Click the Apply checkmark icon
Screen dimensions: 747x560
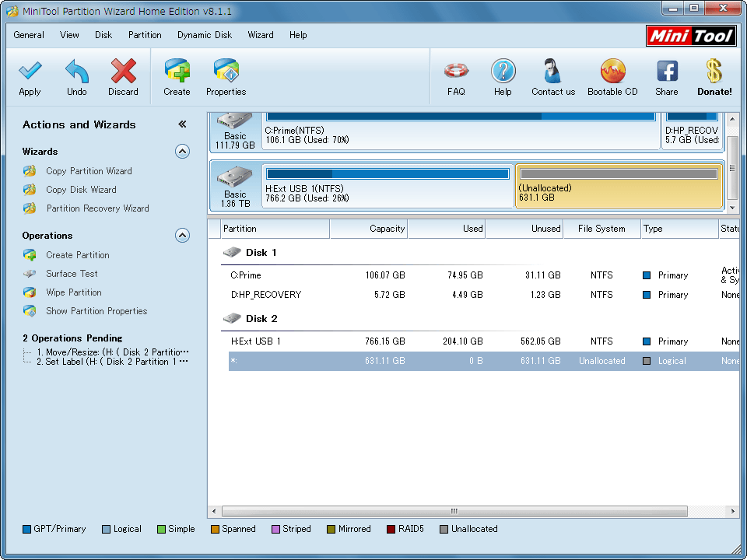(x=30, y=71)
